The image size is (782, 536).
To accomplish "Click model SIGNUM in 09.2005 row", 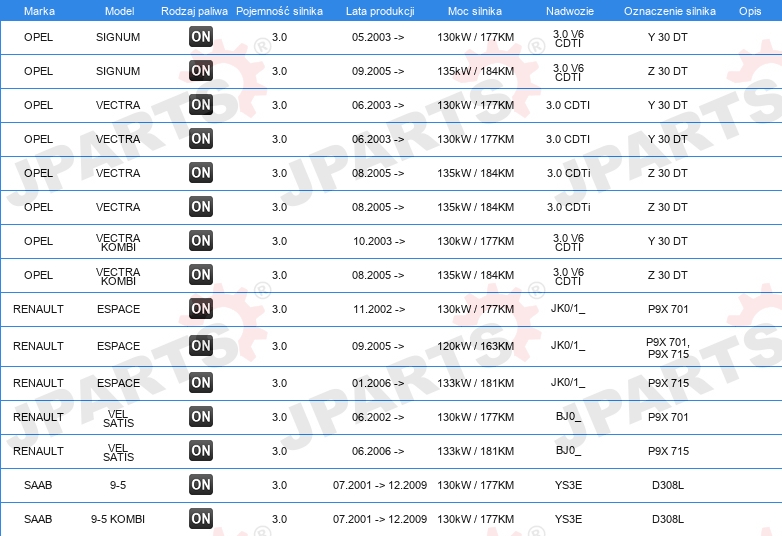I will pos(118,71).
